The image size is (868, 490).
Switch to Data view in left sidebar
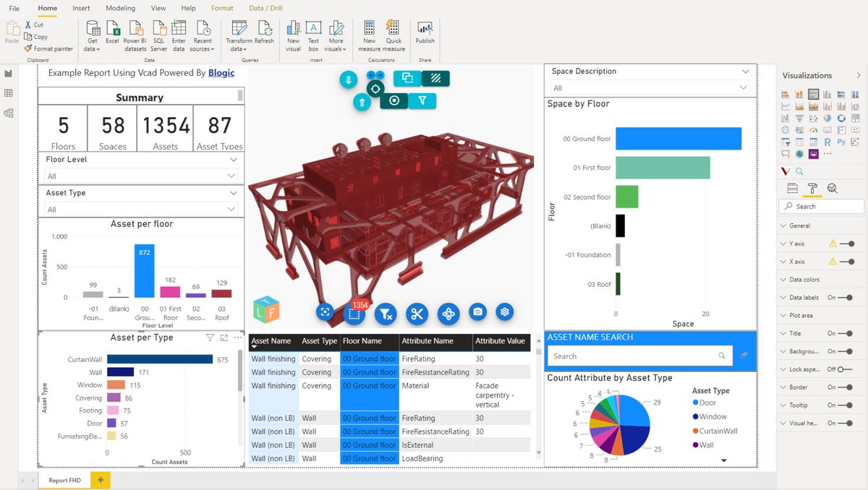(x=9, y=93)
